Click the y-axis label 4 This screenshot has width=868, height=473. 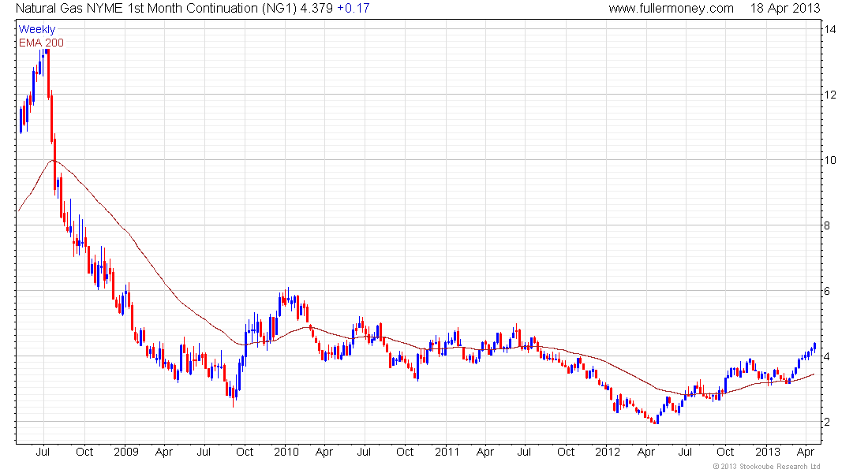[x=826, y=356]
